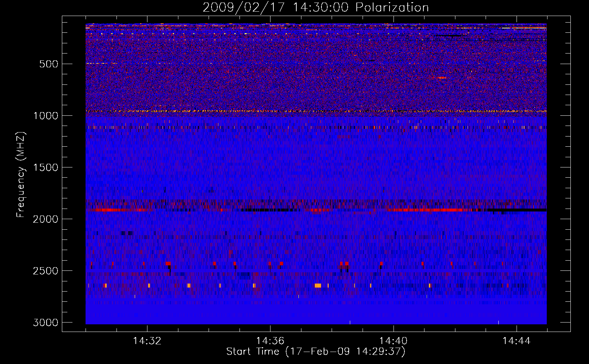The width and height of the screenshot is (589, 364).
Task: Click the 14:32 time tick label
Action: (x=147, y=341)
